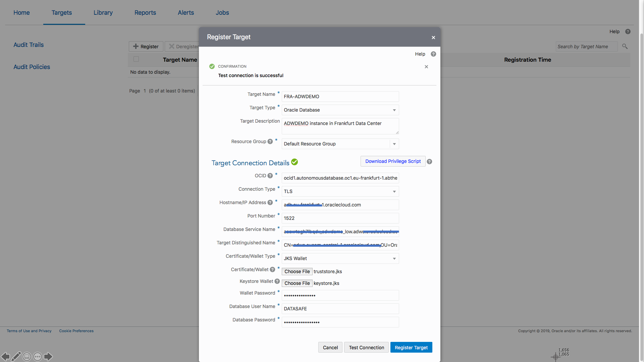The width and height of the screenshot is (644, 362).
Task: Open the Alerts tab
Action: [186, 13]
